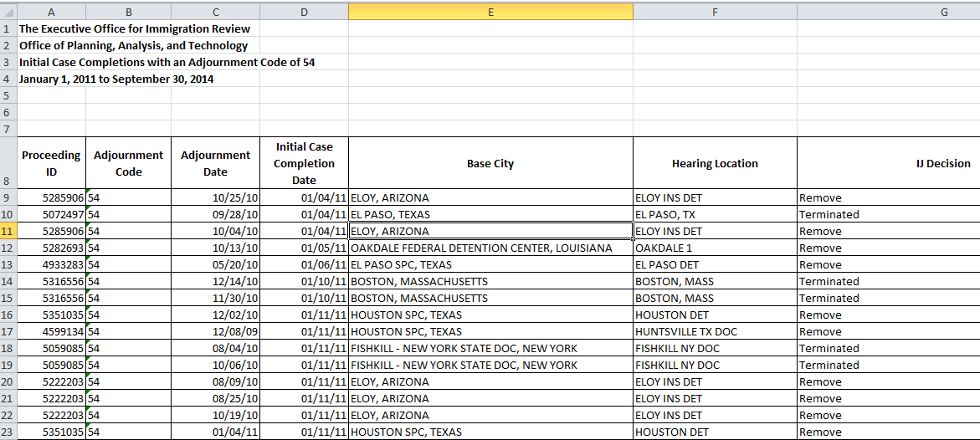This screenshot has height=440, width=980.
Task: Click the 'Proceeding ID' header cell
Action: (x=51, y=163)
